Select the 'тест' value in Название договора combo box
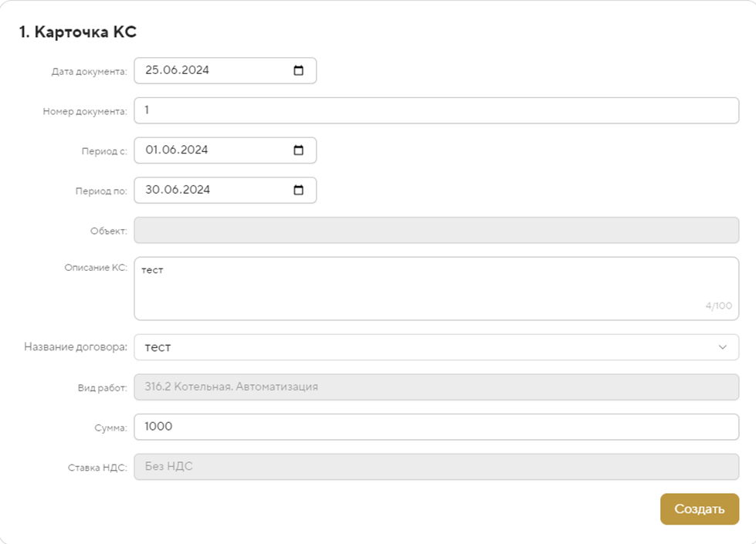756x544 pixels. click(158, 347)
